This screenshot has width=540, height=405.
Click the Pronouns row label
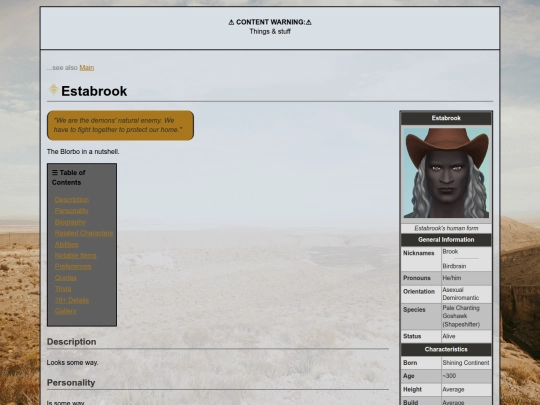pyautogui.click(x=417, y=278)
